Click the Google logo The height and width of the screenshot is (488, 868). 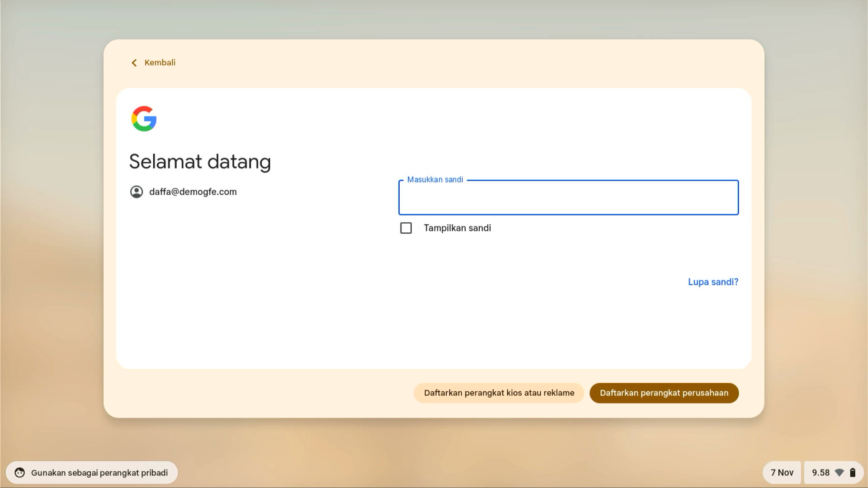point(143,119)
